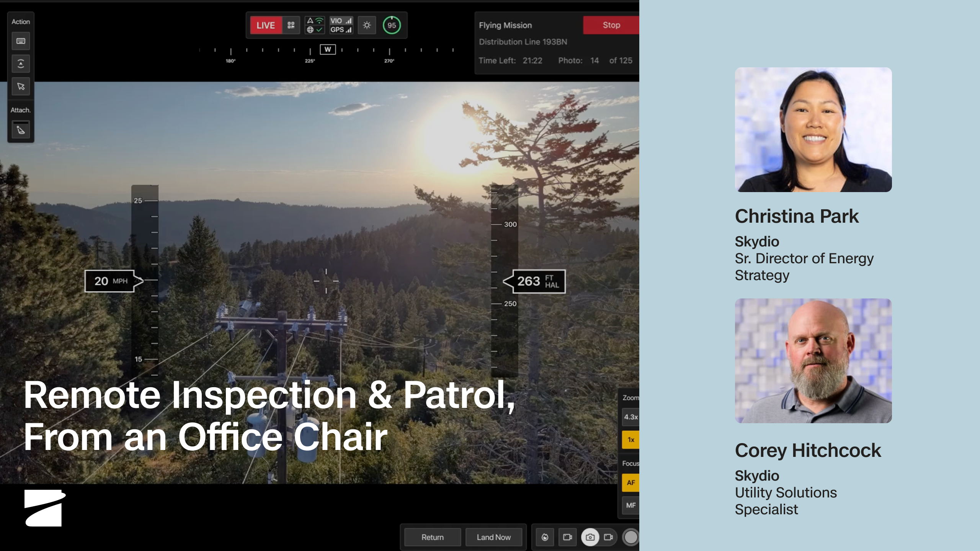Switch to photo camera mode
This screenshot has width=980, height=551.
590,537
